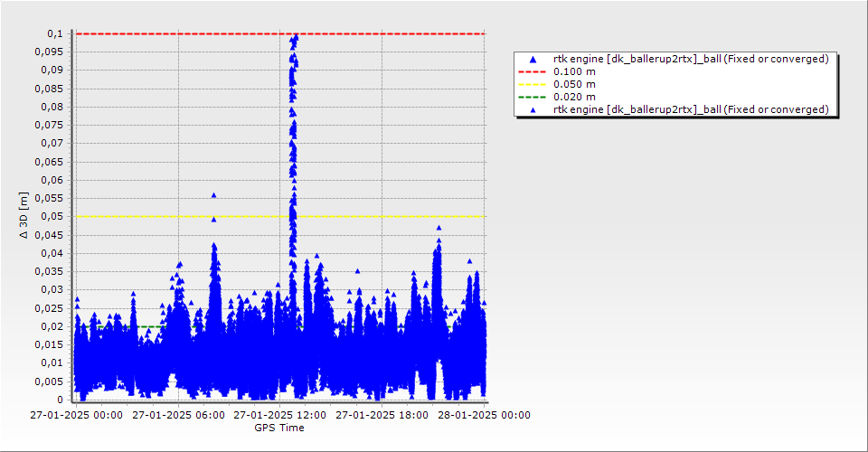This screenshot has height=452, width=868.
Task: Click the '0,015' y-axis tick label
Action: pos(49,344)
